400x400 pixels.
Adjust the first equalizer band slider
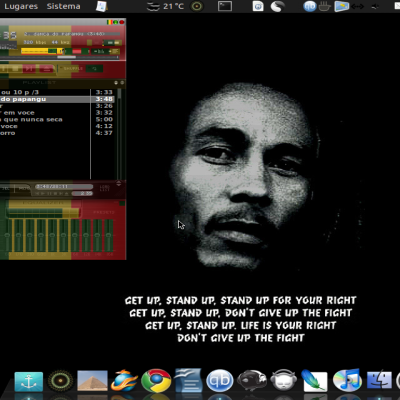click(x=7, y=235)
